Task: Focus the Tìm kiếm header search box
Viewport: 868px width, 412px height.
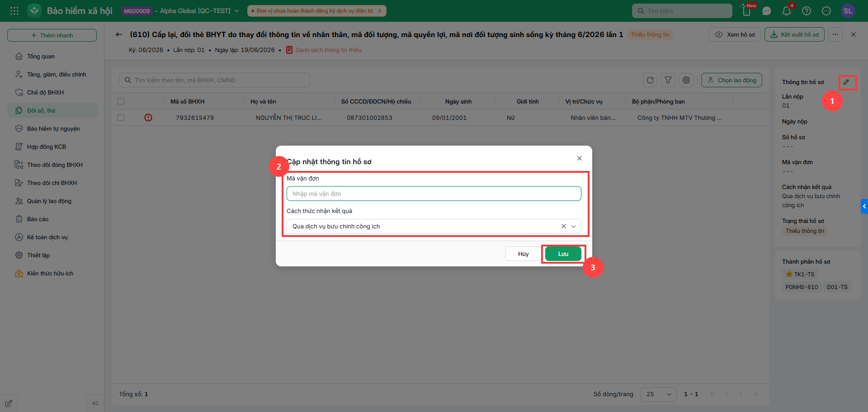Action: click(682, 11)
